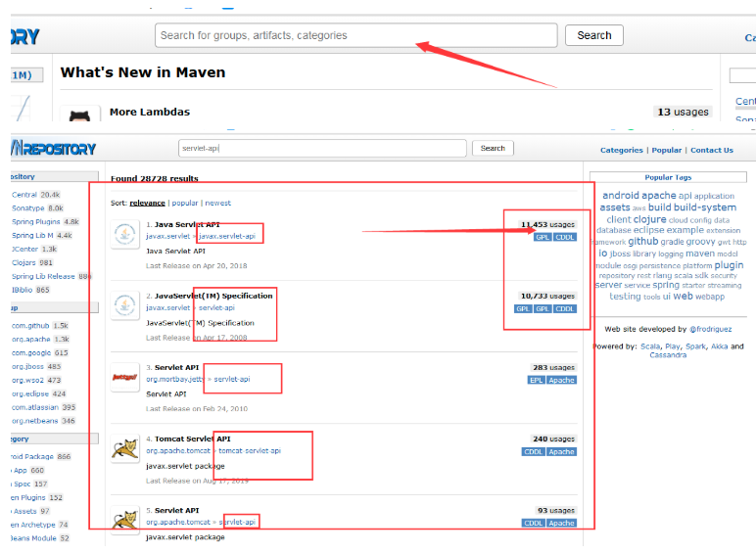This screenshot has height=554, width=756.
Task: Open the Popular link in header
Action: tap(666, 151)
